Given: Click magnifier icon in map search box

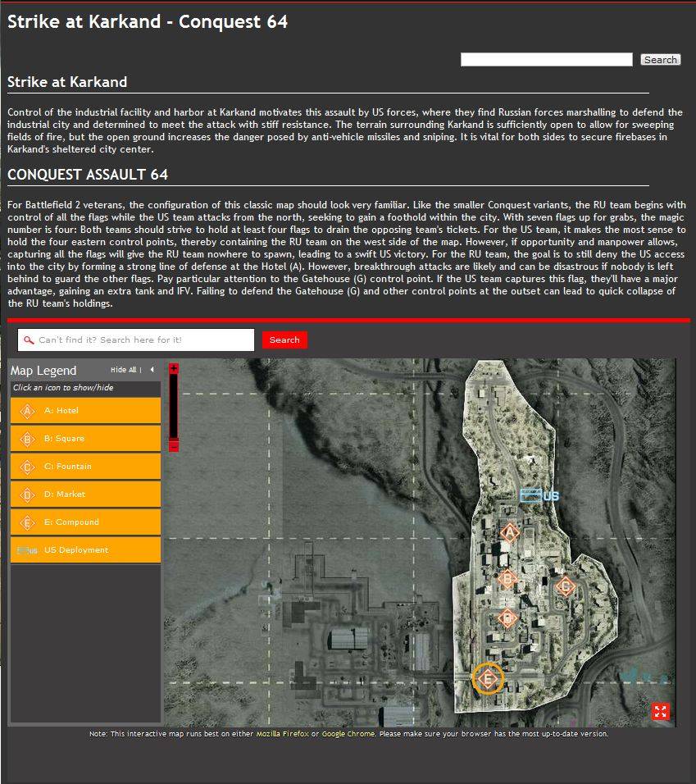Looking at the screenshot, I should [29, 340].
